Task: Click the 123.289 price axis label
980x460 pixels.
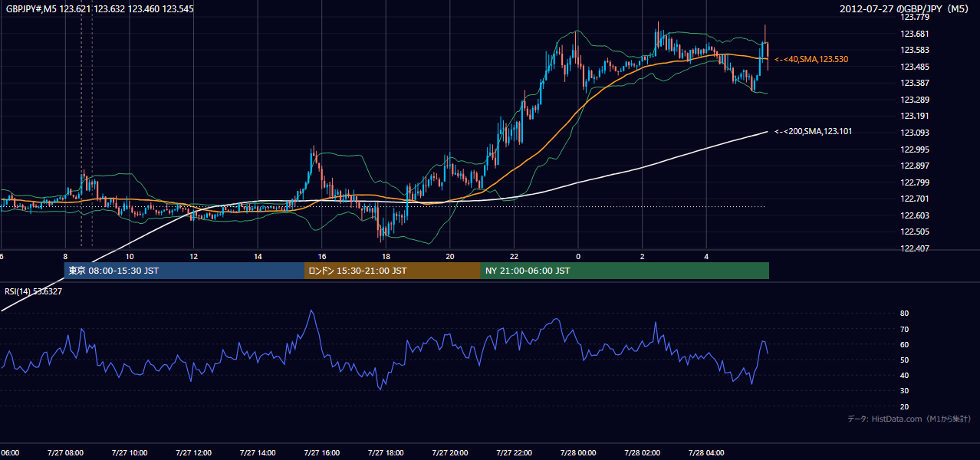Action: click(914, 100)
